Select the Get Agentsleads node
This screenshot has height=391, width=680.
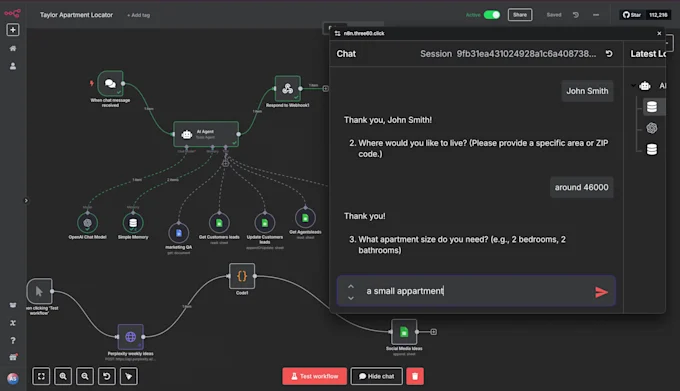305,218
